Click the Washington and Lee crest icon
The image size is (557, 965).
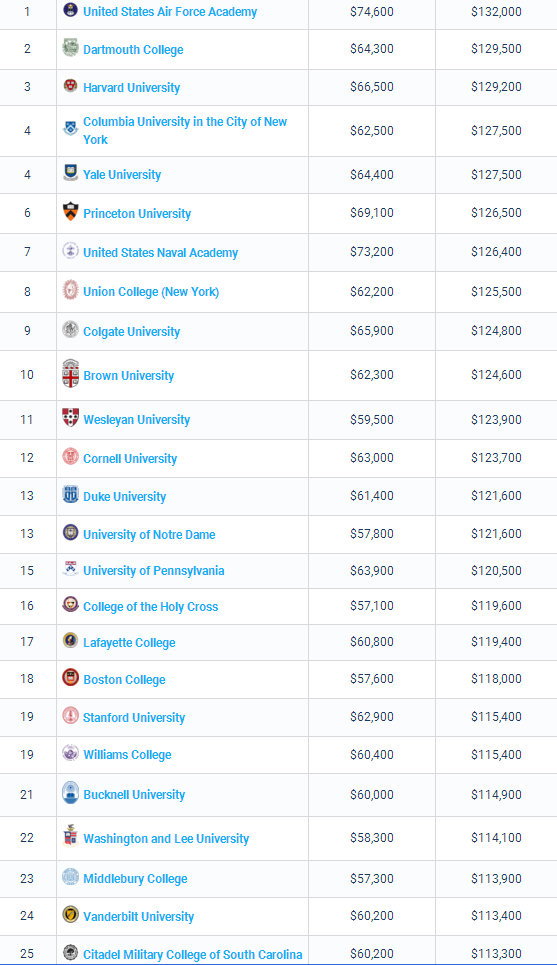click(x=71, y=836)
